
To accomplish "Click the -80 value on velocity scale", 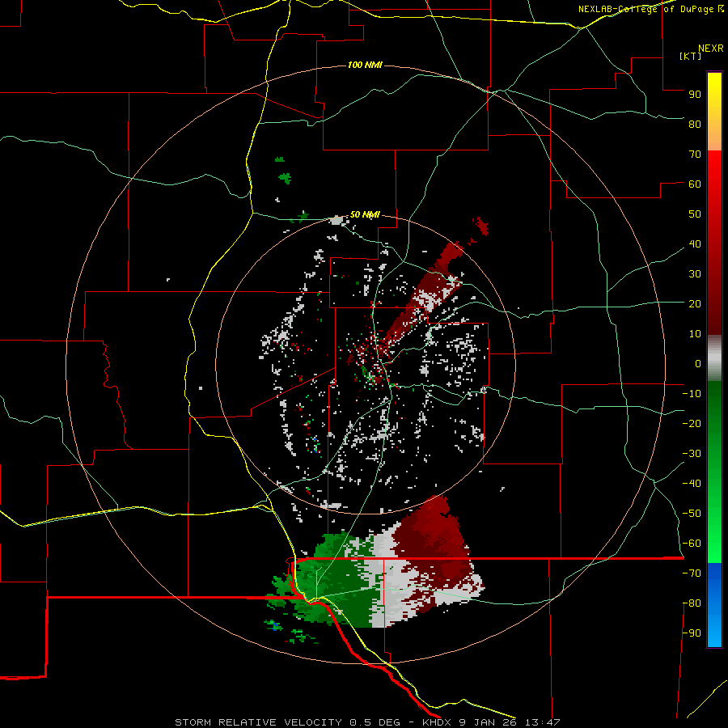I will (692, 603).
